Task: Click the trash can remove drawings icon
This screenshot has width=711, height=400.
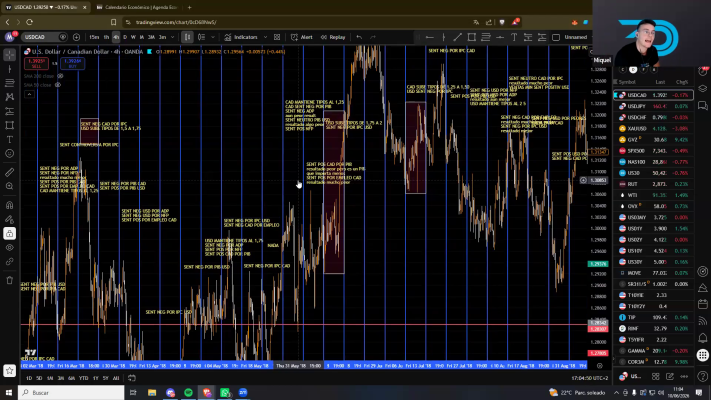Action: [x=10, y=280]
